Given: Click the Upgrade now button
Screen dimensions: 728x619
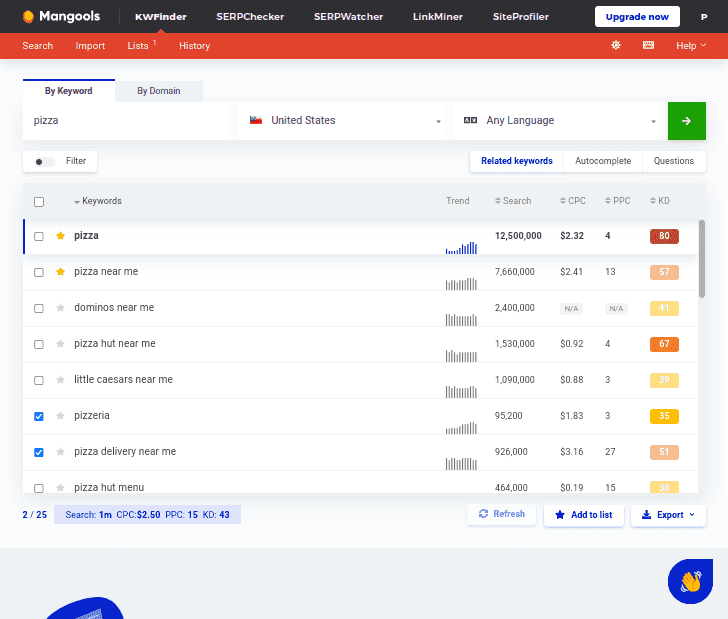Looking at the screenshot, I should (637, 17).
